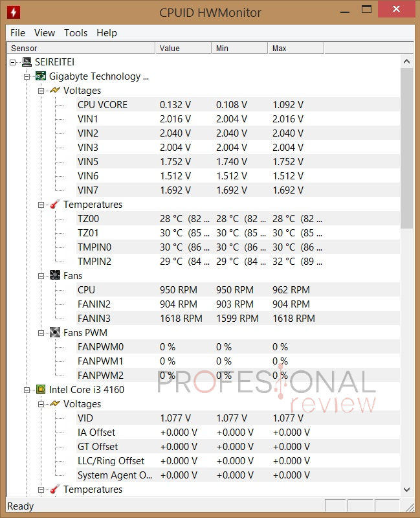Click the vertical scrollbar thumb

pyautogui.click(x=407, y=148)
